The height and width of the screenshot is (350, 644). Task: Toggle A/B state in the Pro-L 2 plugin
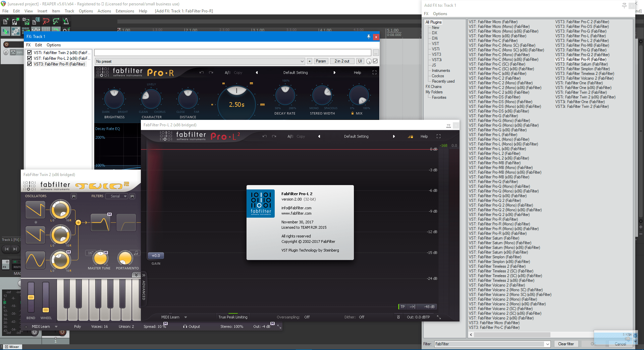[290, 136]
